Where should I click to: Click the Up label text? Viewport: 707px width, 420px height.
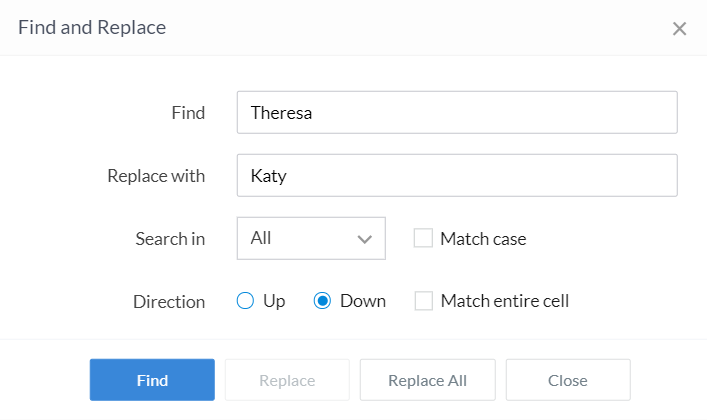(x=274, y=301)
